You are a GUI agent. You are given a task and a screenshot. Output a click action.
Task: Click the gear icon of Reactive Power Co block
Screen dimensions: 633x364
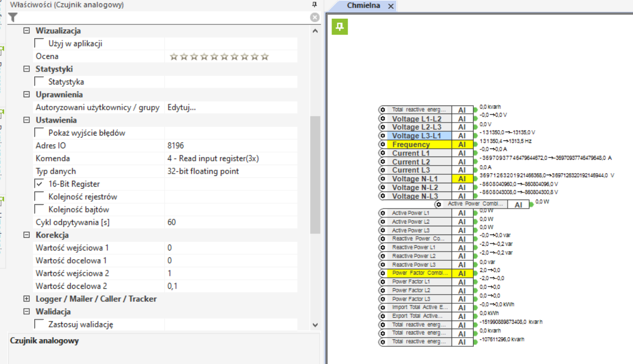pyautogui.click(x=383, y=239)
